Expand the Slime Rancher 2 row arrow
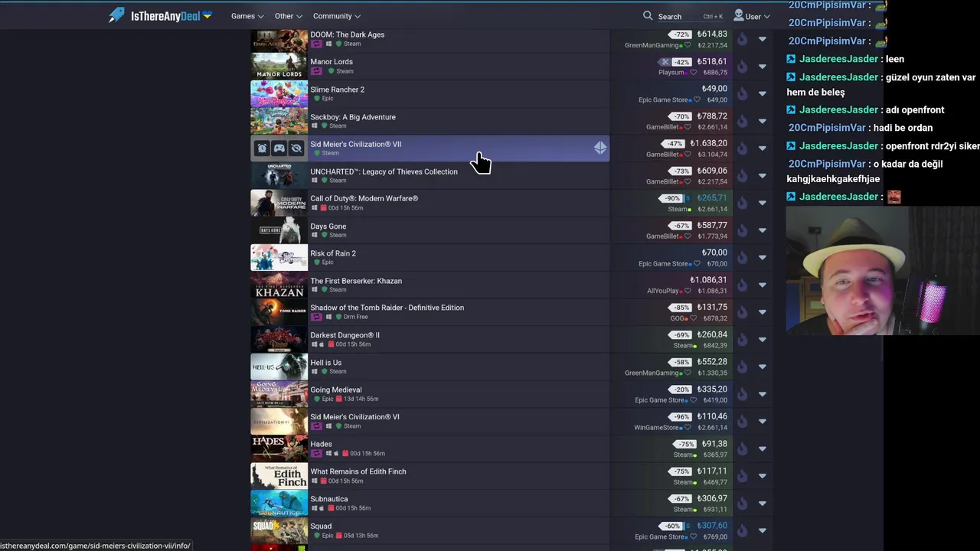Screen dimensions: 980x551 pyautogui.click(x=762, y=94)
